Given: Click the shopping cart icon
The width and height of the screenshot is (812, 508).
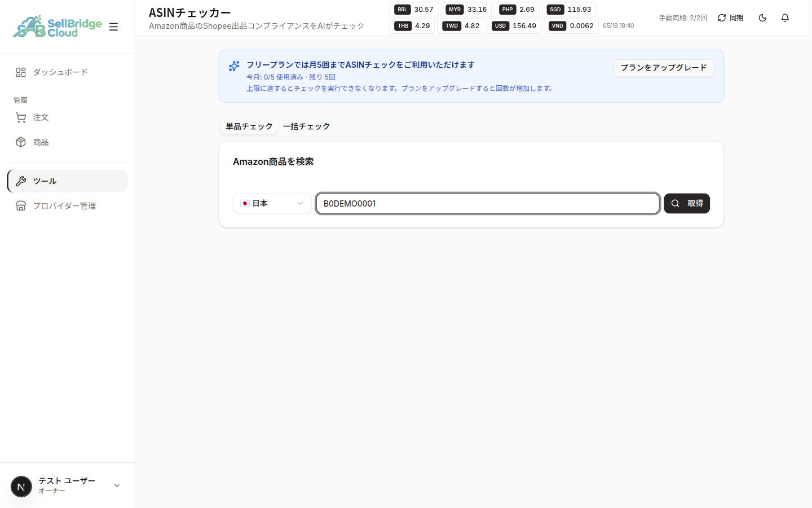Looking at the screenshot, I should (x=21, y=117).
